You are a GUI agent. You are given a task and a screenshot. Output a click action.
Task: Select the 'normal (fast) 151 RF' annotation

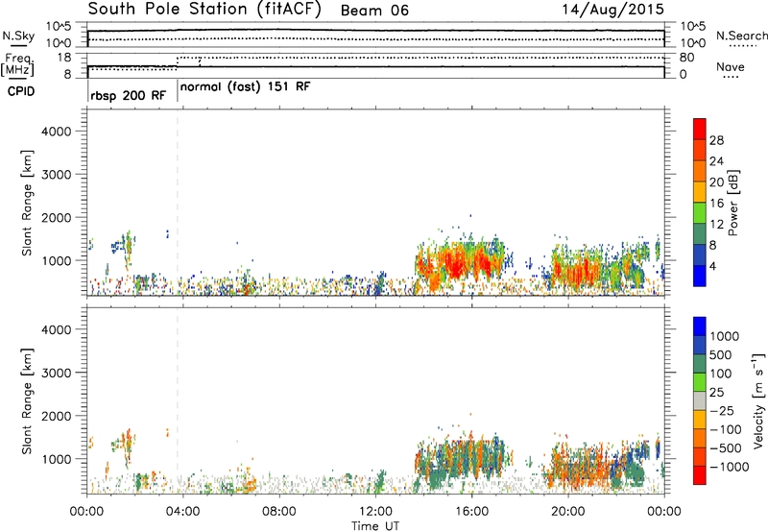pos(246,87)
